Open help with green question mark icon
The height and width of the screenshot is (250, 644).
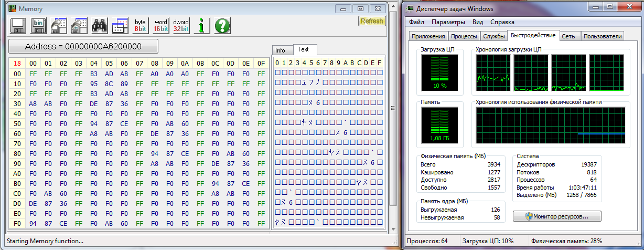click(x=222, y=26)
